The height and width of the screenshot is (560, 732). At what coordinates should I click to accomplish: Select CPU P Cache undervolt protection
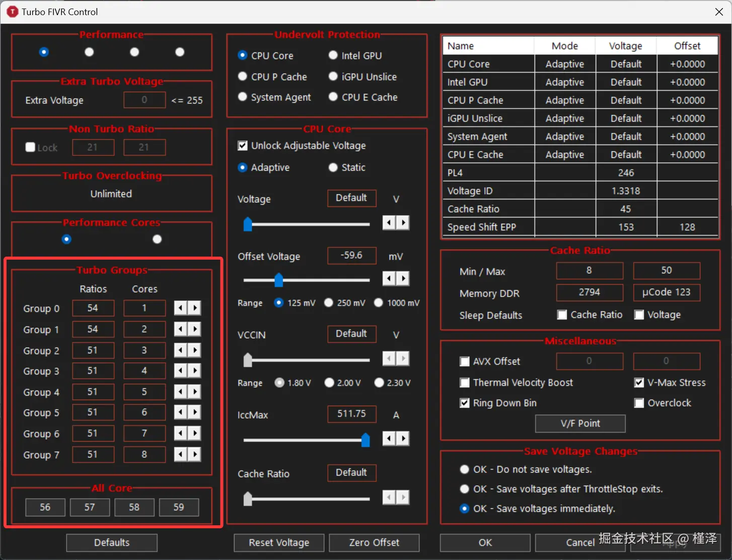click(x=243, y=76)
